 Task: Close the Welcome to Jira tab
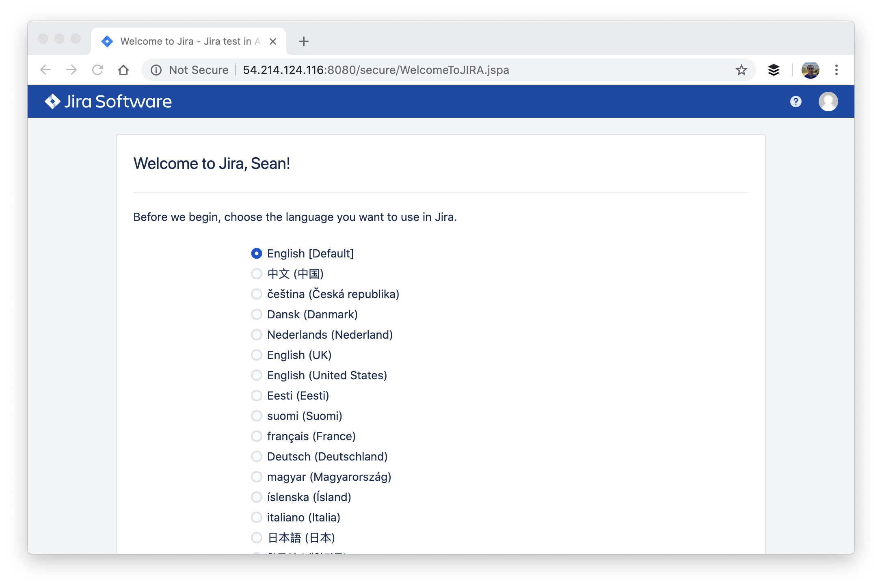[273, 41]
